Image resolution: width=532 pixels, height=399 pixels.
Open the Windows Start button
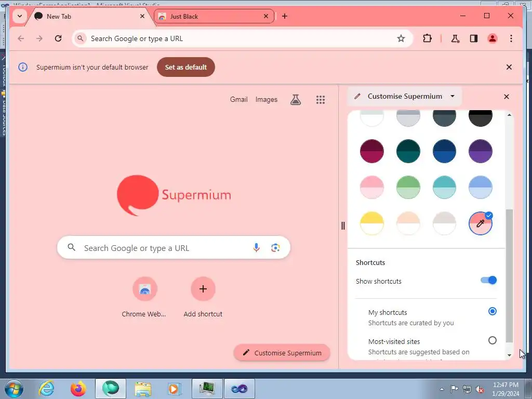[x=14, y=389]
